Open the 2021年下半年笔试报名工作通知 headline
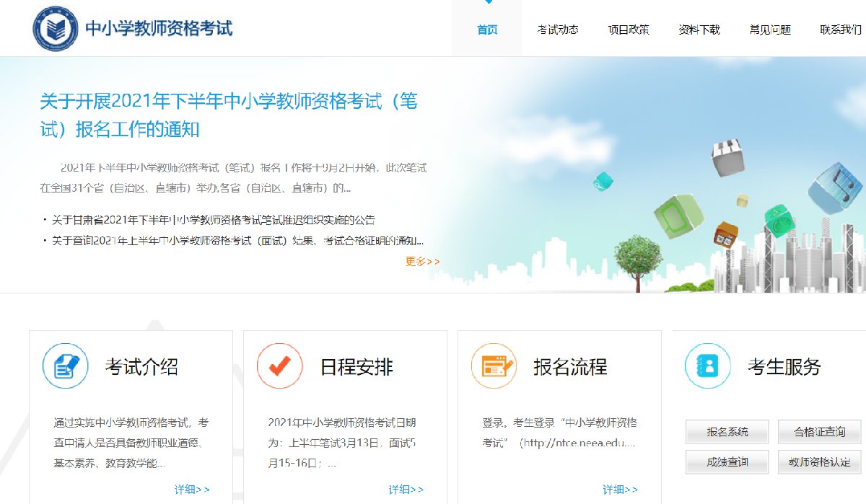The image size is (866, 504). [x=229, y=115]
